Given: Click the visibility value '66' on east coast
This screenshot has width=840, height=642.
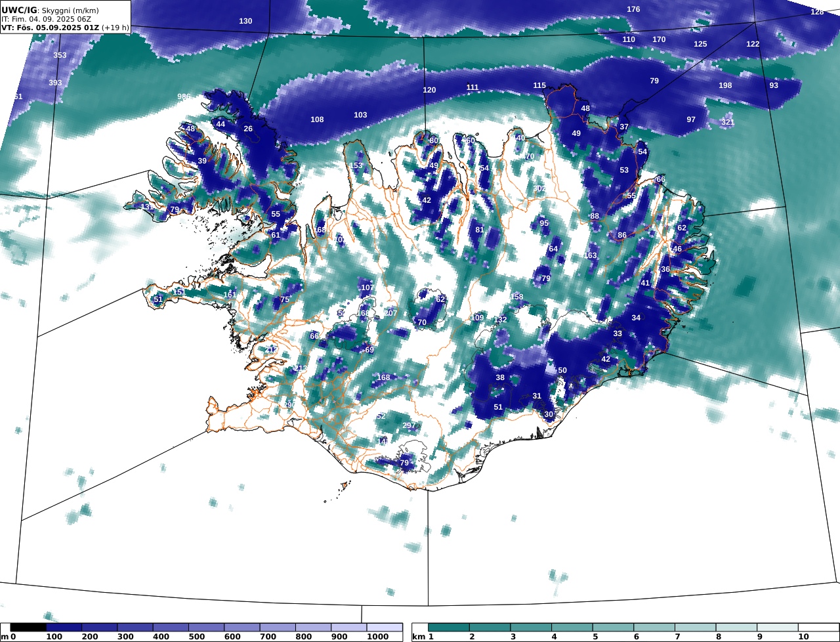Looking at the screenshot, I should 661,179.
